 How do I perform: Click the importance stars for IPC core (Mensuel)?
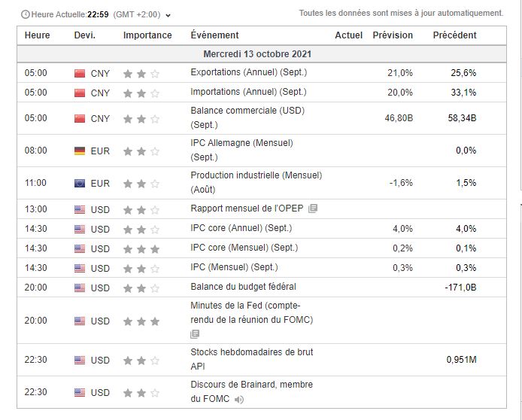point(141,248)
